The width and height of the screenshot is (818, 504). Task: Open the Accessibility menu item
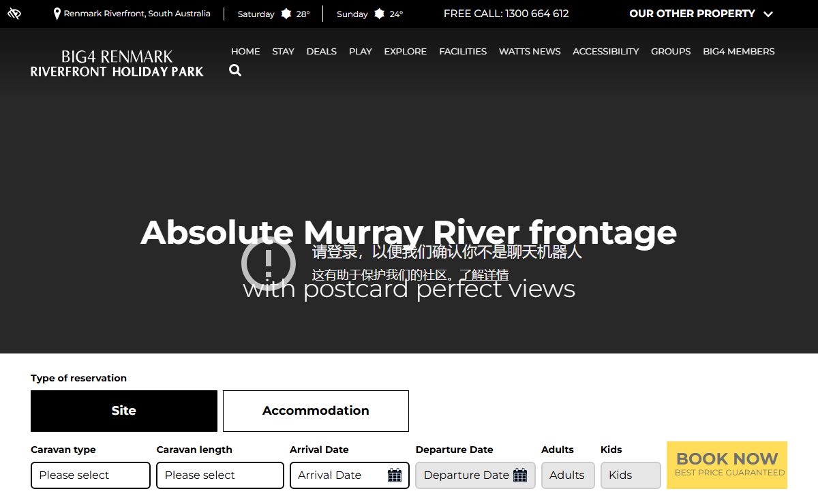(606, 51)
